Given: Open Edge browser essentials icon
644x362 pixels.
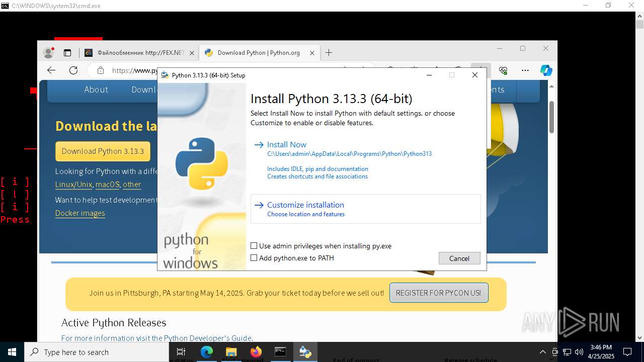Looking at the screenshot, I should tap(503, 70).
